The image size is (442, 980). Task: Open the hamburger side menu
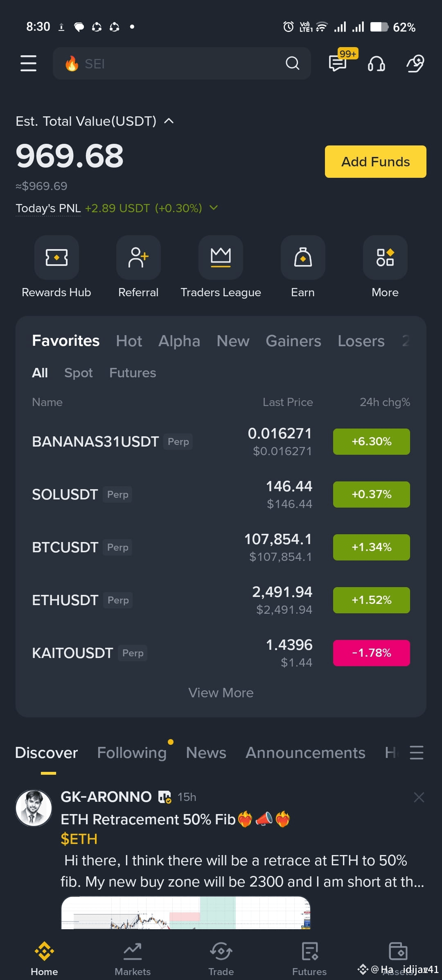(x=28, y=63)
